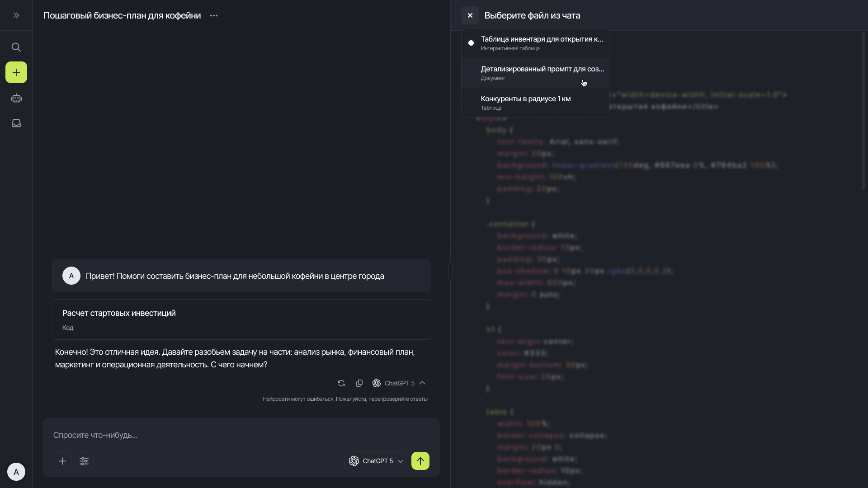Send message with green arrow button

420,461
